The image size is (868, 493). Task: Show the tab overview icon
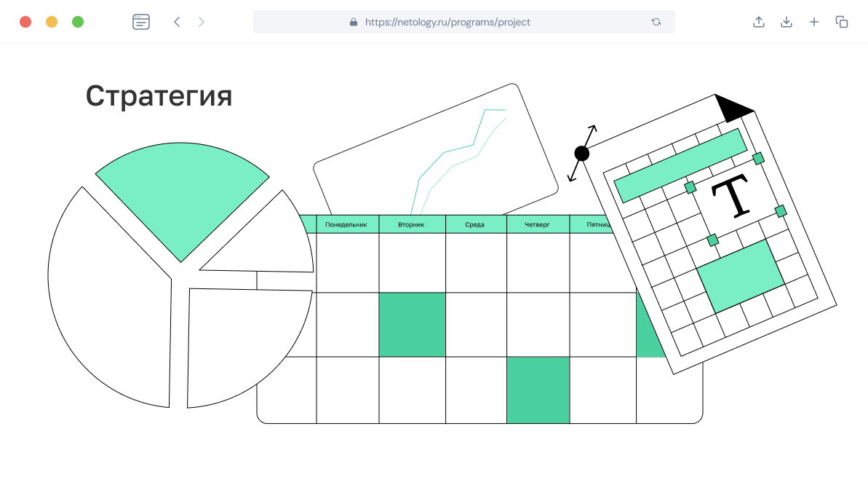(x=842, y=22)
